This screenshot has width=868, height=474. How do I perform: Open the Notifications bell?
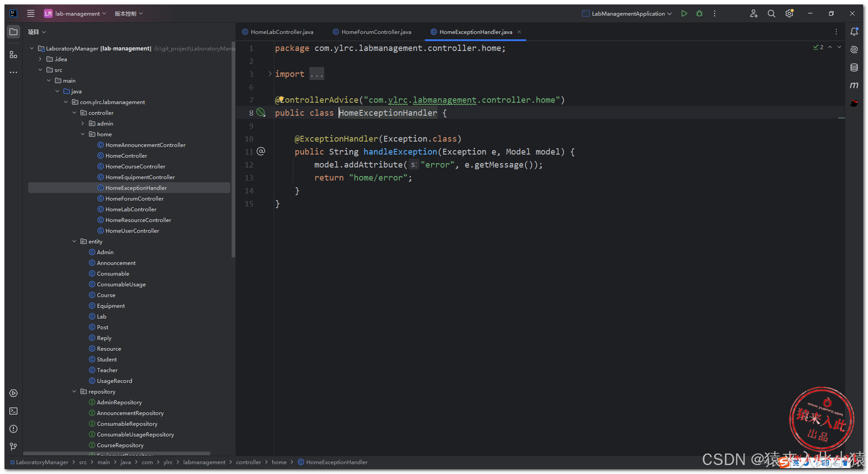click(854, 32)
